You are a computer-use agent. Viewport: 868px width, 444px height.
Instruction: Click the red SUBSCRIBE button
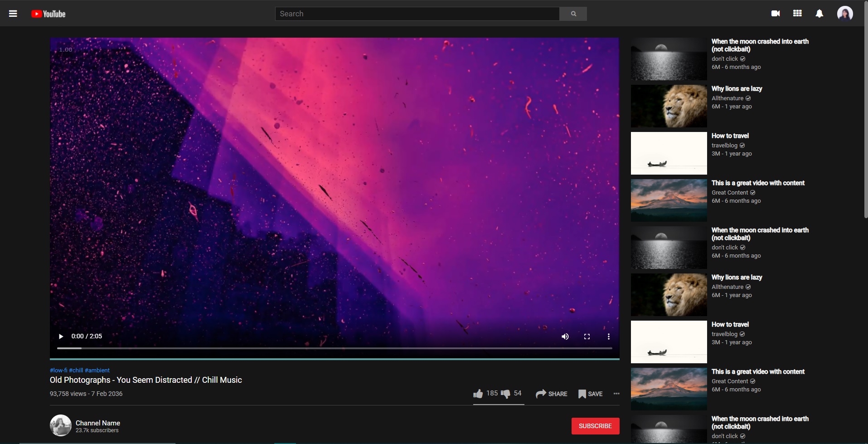[595, 426]
